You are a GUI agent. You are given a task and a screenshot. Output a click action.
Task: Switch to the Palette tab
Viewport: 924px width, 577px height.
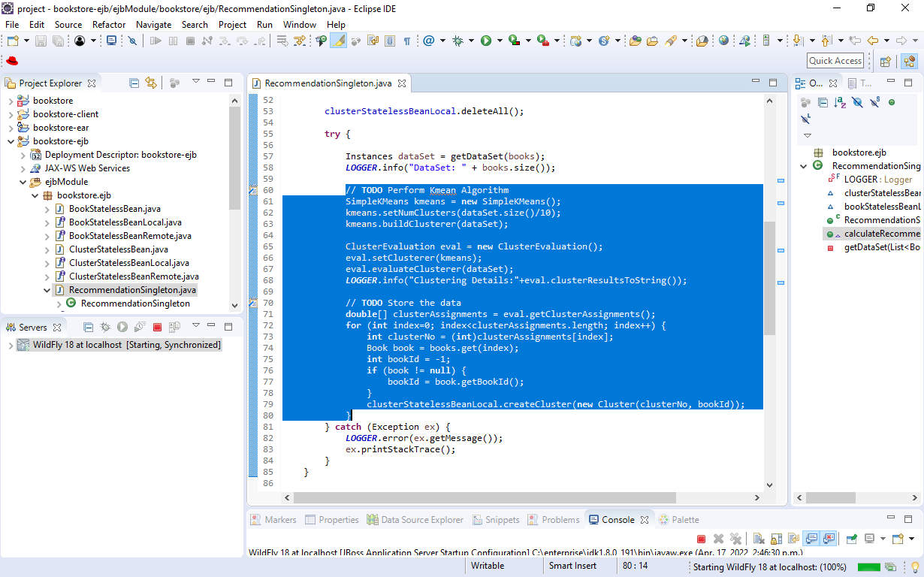click(x=678, y=519)
